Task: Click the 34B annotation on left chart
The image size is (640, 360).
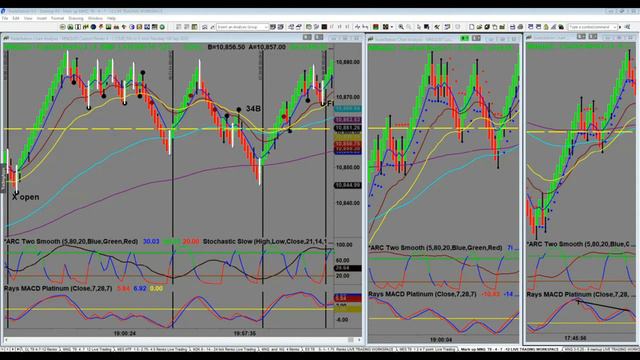Action: [x=253, y=109]
